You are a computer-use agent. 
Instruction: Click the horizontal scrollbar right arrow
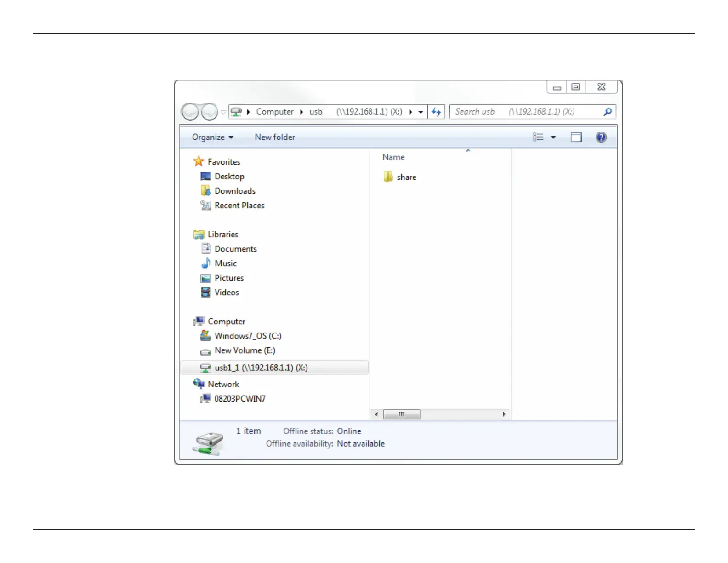pos(504,414)
